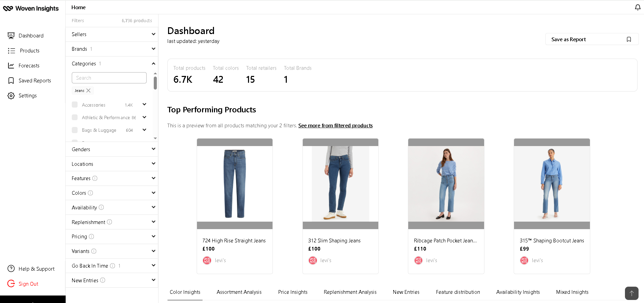The height and width of the screenshot is (303, 644).
Task: Open Mixed Insights tab
Action: [572, 292]
